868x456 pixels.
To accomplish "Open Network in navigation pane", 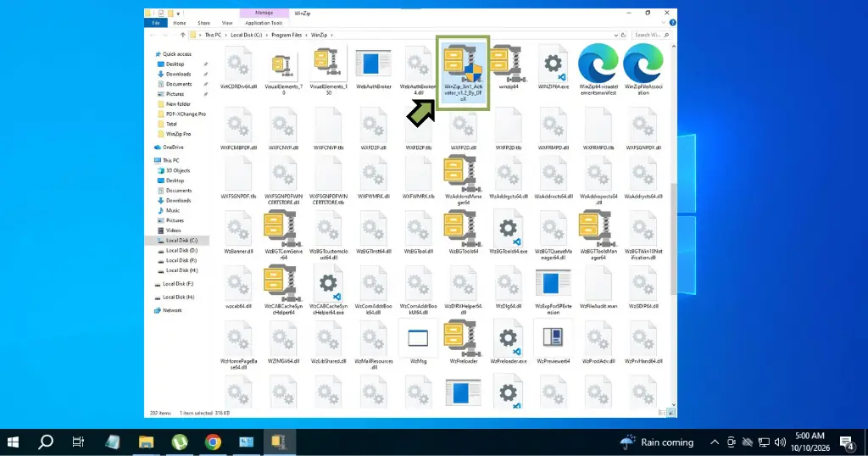I will [171, 310].
